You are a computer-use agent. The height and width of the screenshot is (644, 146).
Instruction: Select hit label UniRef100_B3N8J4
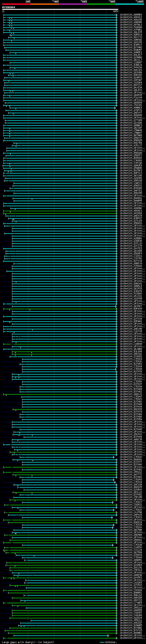tap(131, 65)
